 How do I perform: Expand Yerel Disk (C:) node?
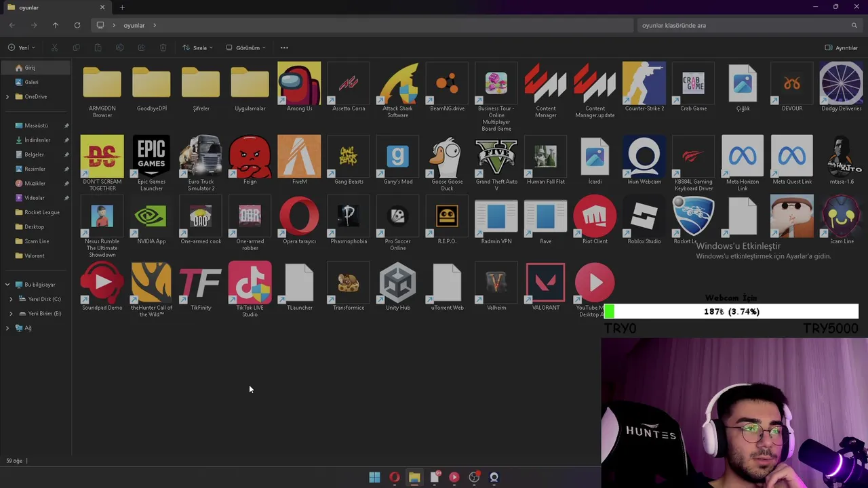coord(11,299)
